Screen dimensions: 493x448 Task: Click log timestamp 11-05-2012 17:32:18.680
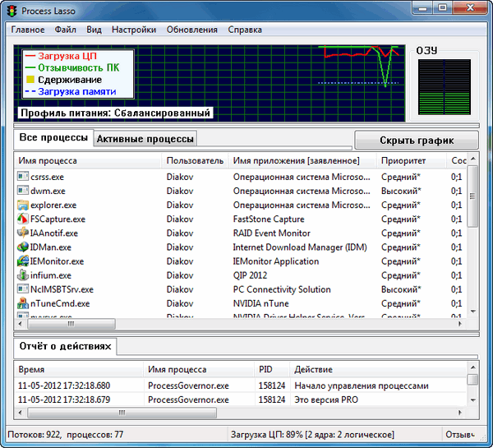[x=64, y=386]
